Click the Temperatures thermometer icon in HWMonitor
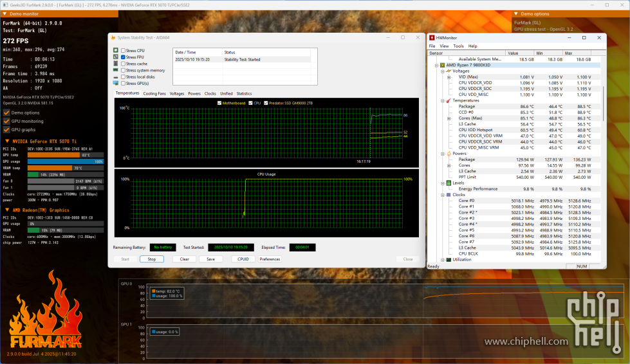The height and width of the screenshot is (364, 630). [x=449, y=100]
